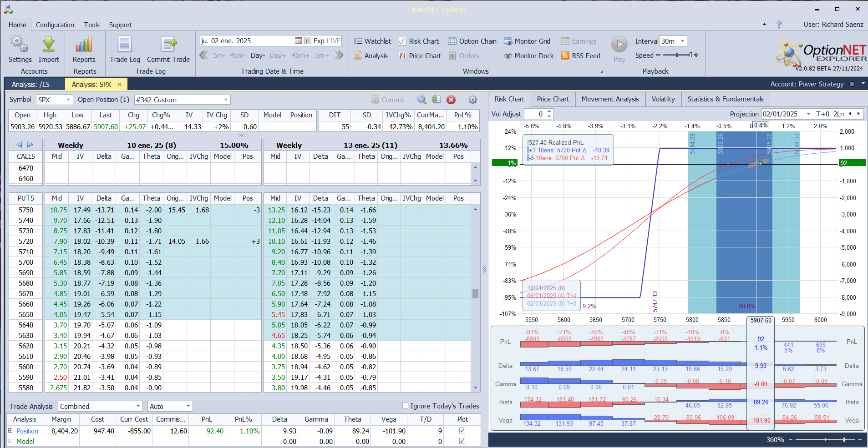Open Settings from the Accounts group
This screenshot has width=868, height=448.
tap(20, 49)
